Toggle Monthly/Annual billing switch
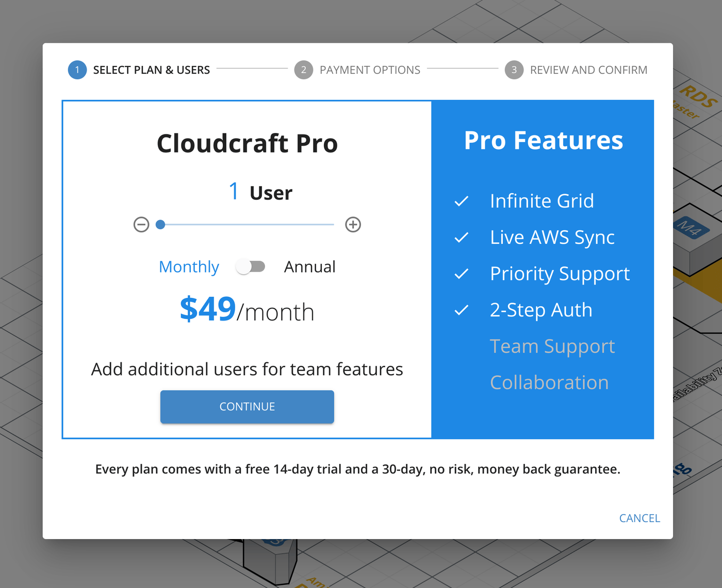The height and width of the screenshot is (588, 722). pos(250,266)
